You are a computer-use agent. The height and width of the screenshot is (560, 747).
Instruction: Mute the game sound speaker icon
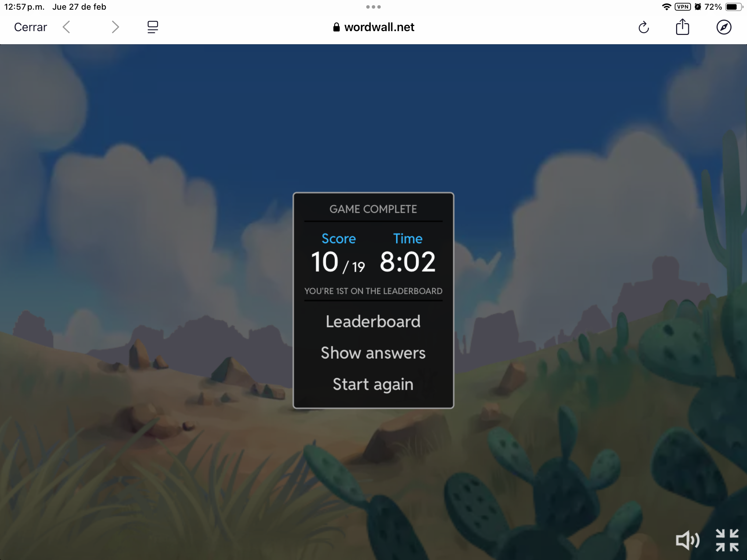pyautogui.click(x=688, y=540)
